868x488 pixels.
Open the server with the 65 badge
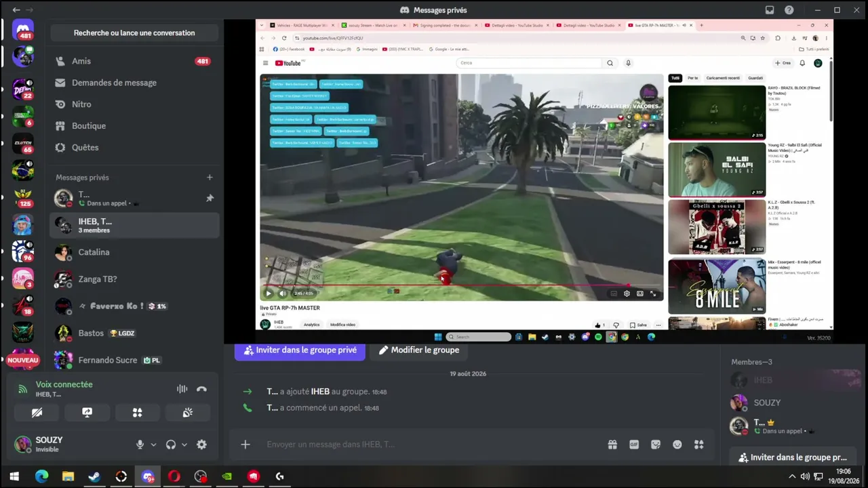pyautogui.click(x=23, y=144)
